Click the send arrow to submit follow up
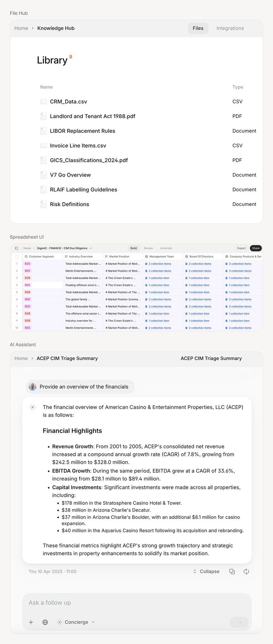 (x=239, y=622)
